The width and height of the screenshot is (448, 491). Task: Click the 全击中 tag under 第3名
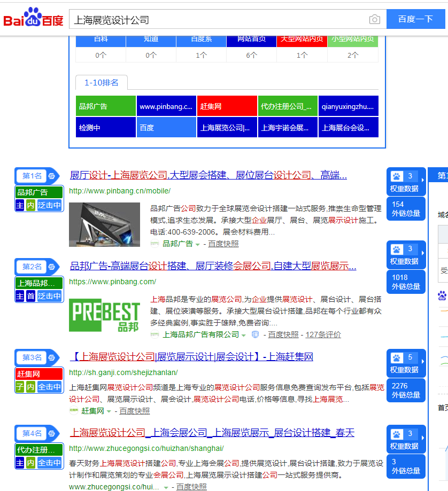click(50, 387)
